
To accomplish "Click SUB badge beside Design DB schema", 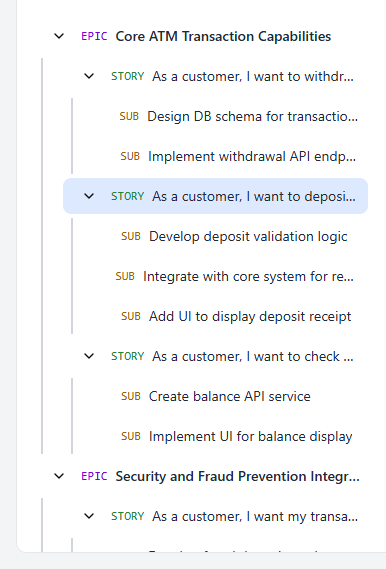I will pos(129,116).
